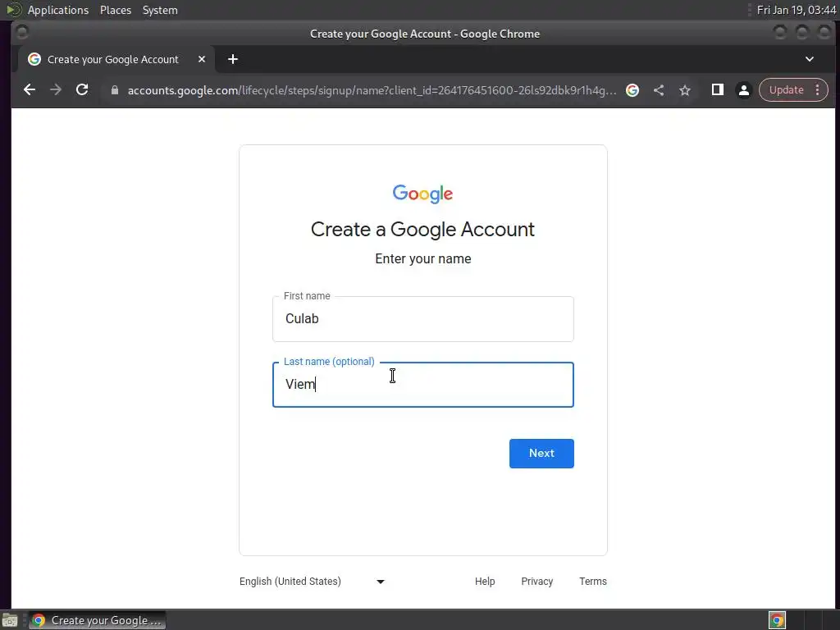Click the Enter your name text
Viewport: 840px width, 630px height.
pos(422,258)
